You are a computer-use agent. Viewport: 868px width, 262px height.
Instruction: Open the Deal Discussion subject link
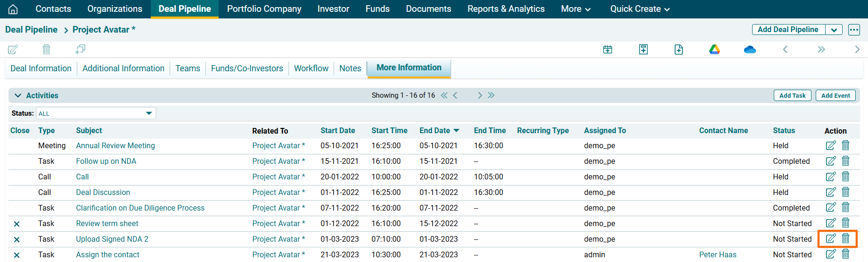click(103, 192)
